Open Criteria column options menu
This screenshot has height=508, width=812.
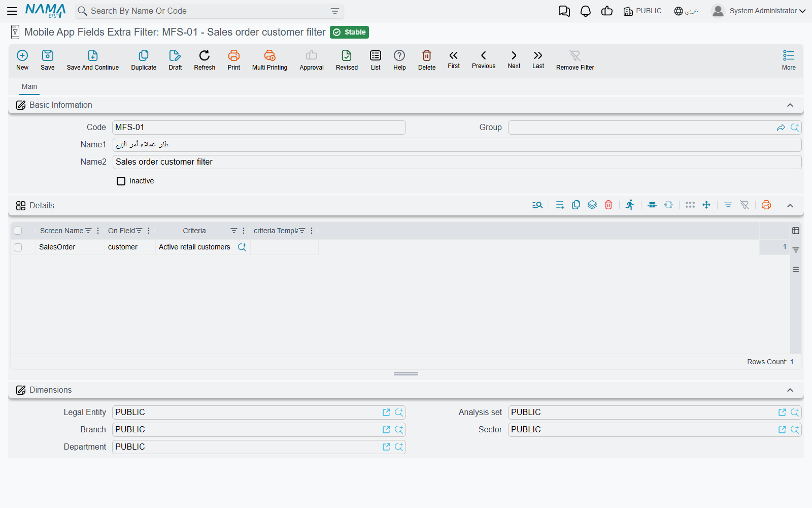(x=244, y=231)
